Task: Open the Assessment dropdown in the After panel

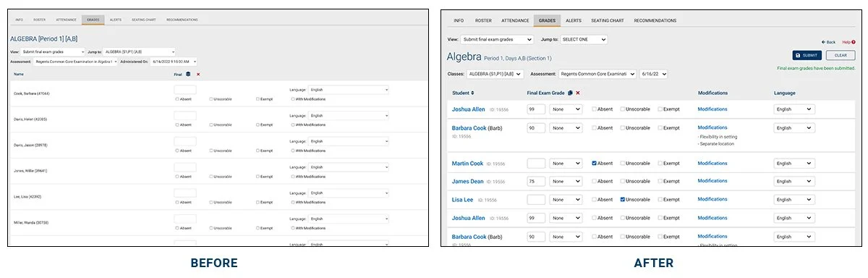Action: [597, 74]
